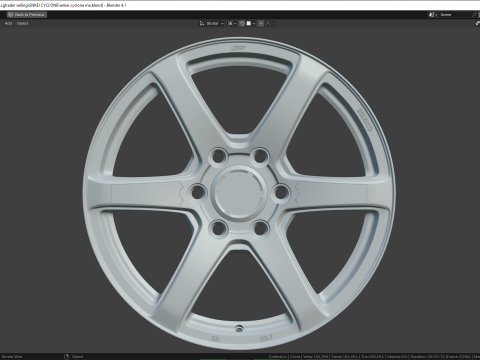Screen dimensions: 480x360
Task: Click the Rotate View status text
Action: [12, 357]
